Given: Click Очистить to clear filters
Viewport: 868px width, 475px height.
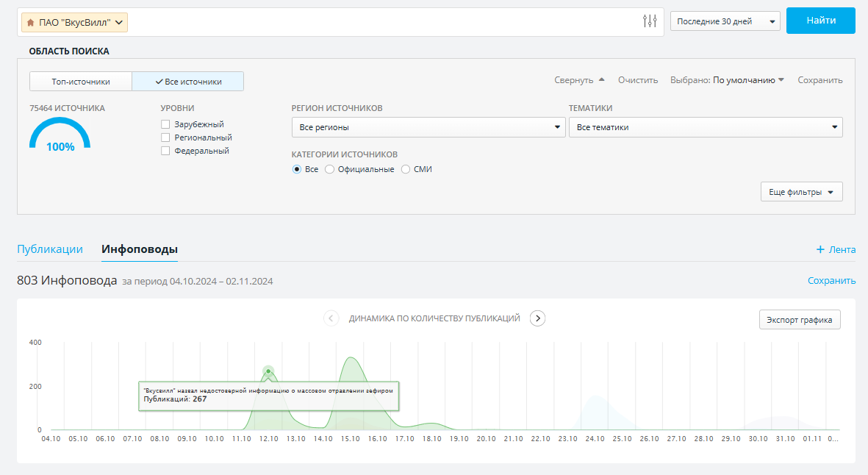Looking at the screenshot, I should [638, 80].
